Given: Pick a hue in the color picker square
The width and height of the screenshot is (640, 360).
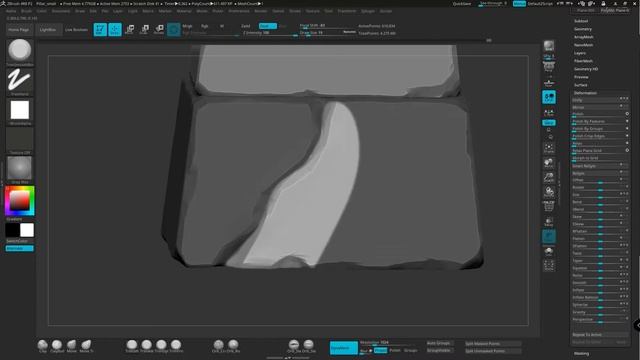Looking at the screenshot, I should tap(20, 200).
